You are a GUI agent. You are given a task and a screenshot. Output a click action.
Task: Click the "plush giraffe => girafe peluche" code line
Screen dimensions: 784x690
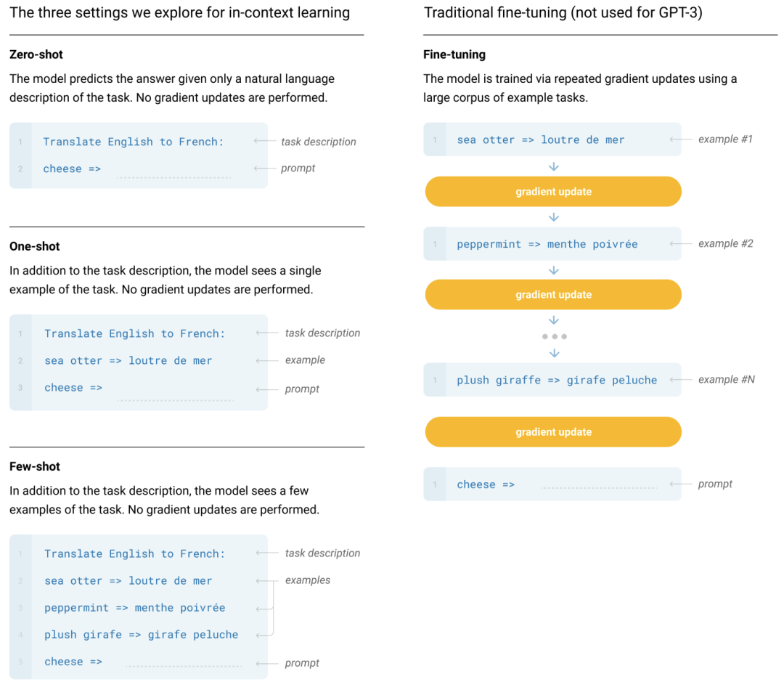(556, 380)
